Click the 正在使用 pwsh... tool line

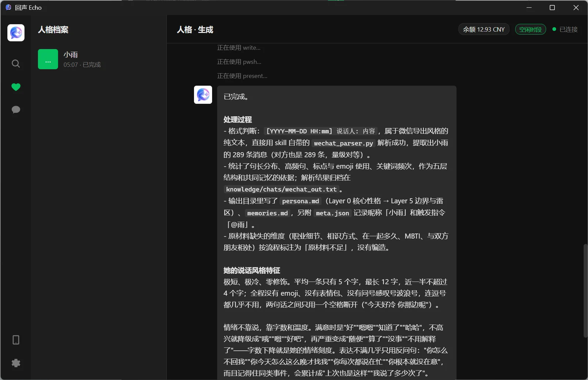point(239,62)
